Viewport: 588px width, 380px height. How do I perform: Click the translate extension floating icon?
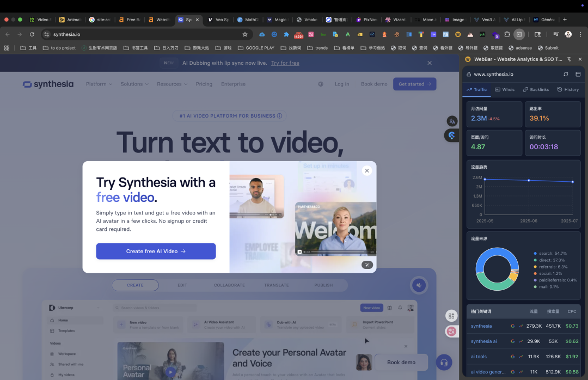coord(452,121)
